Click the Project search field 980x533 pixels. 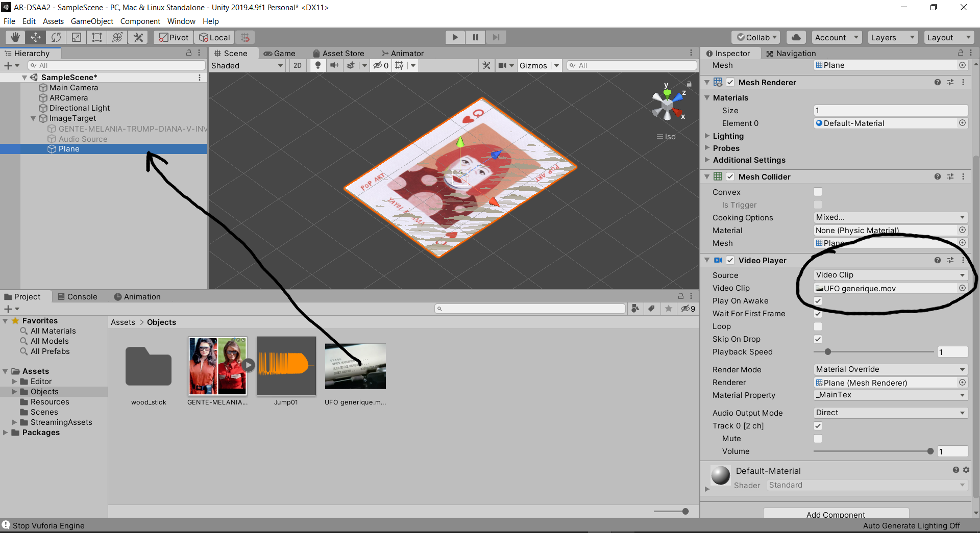click(530, 309)
